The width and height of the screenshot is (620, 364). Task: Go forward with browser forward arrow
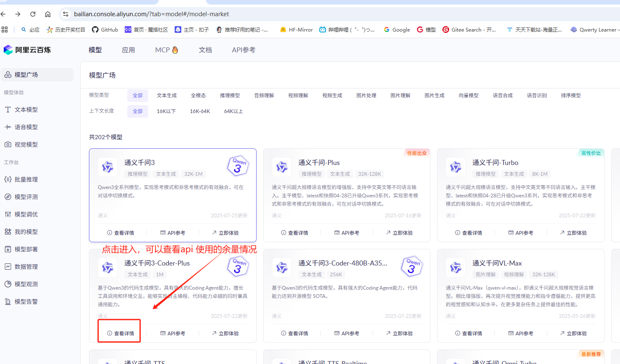18,14
